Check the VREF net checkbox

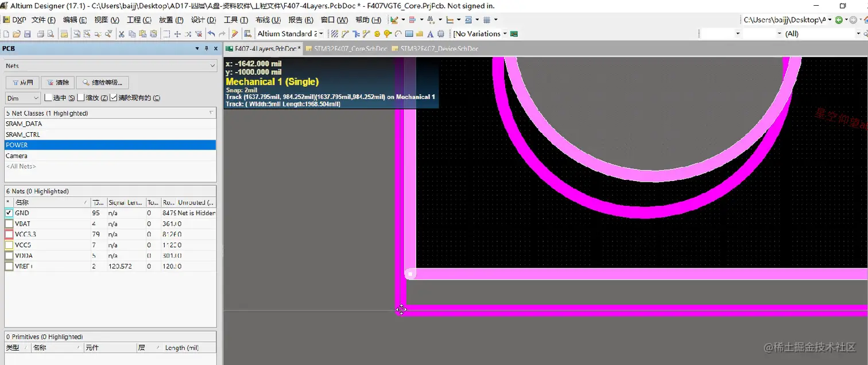pos(9,267)
